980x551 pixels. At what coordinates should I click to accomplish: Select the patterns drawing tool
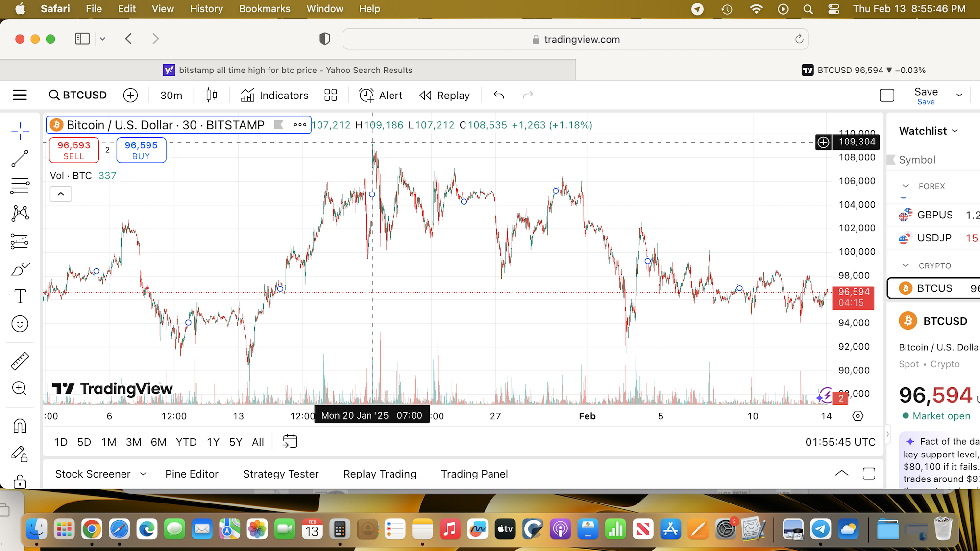20,214
